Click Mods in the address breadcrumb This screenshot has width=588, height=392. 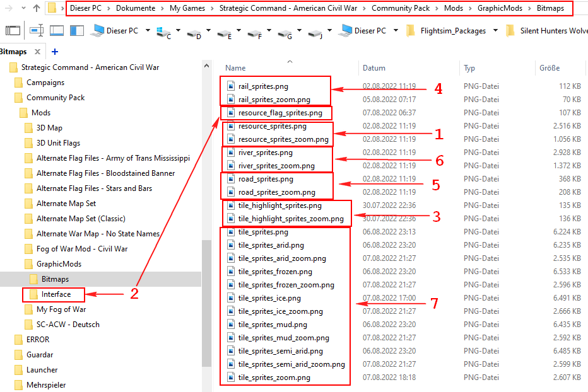click(x=454, y=8)
